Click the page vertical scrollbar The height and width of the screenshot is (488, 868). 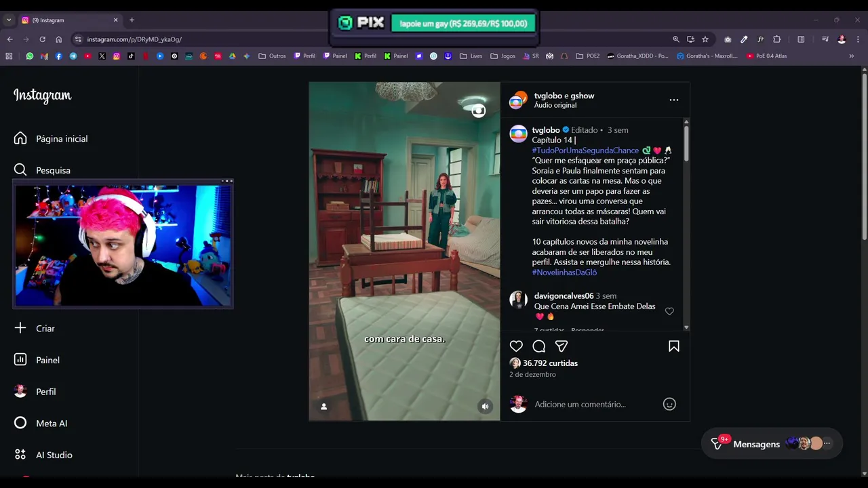tap(864, 156)
